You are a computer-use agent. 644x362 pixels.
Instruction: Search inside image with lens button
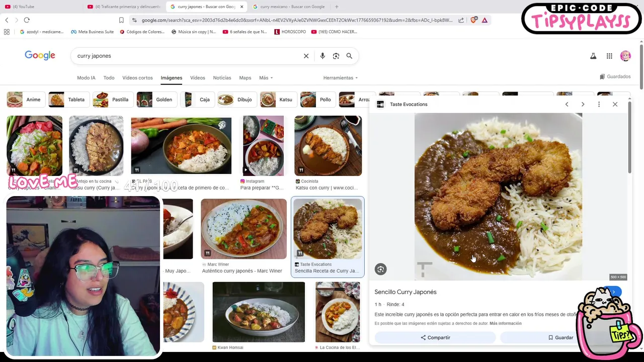pyautogui.click(x=380, y=269)
